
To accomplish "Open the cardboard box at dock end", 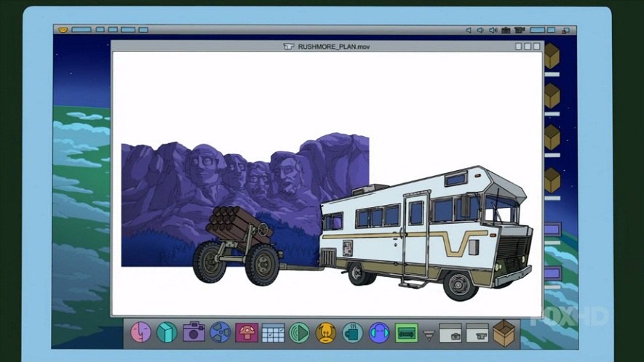I will [504, 333].
